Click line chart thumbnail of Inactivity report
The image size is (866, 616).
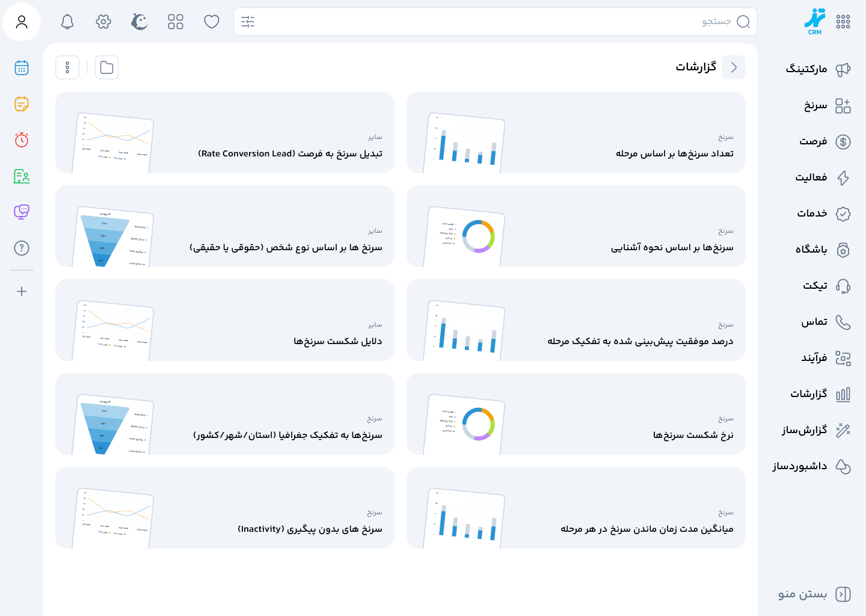[112, 518]
